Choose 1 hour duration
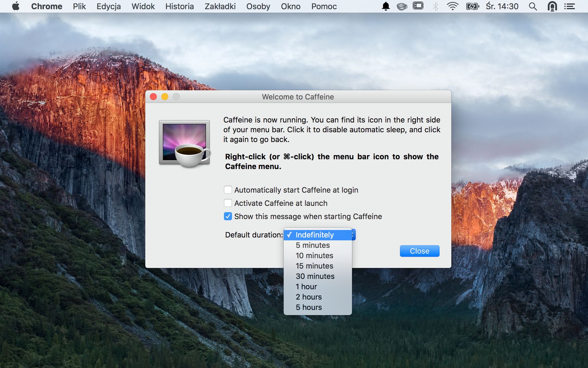Image resolution: width=588 pixels, height=368 pixels. point(318,287)
